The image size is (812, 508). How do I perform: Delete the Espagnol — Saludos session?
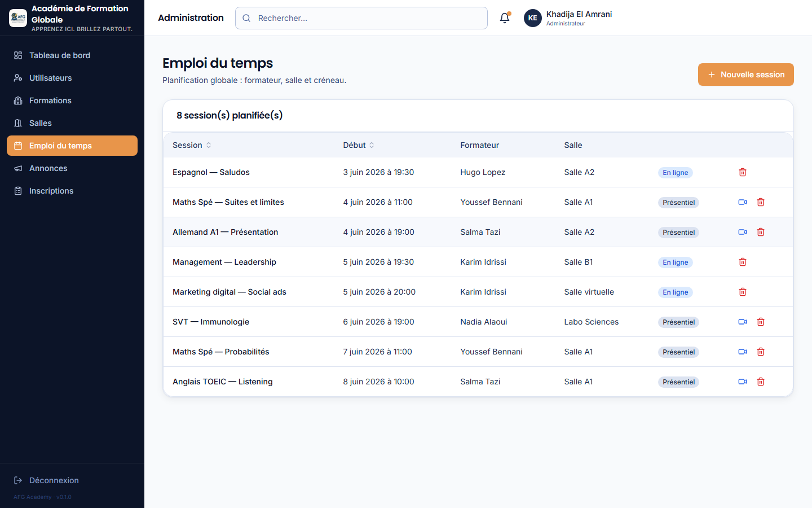(x=743, y=172)
